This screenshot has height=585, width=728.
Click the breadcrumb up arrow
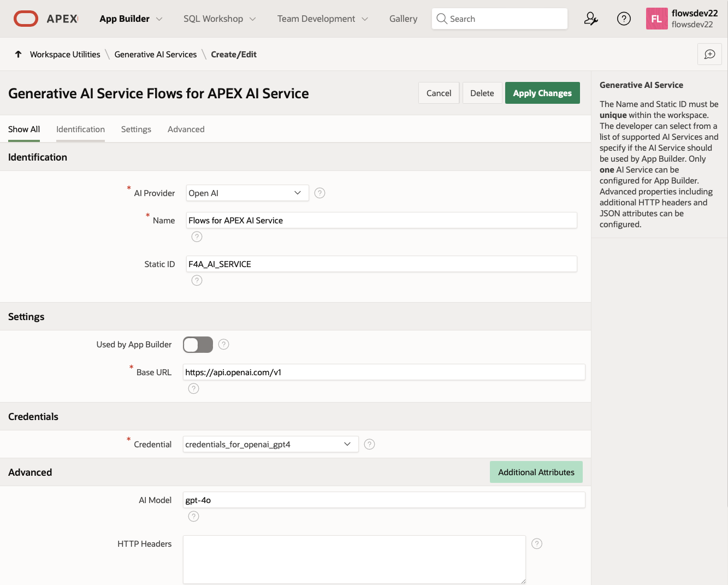pyautogui.click(x=18, y=54)
